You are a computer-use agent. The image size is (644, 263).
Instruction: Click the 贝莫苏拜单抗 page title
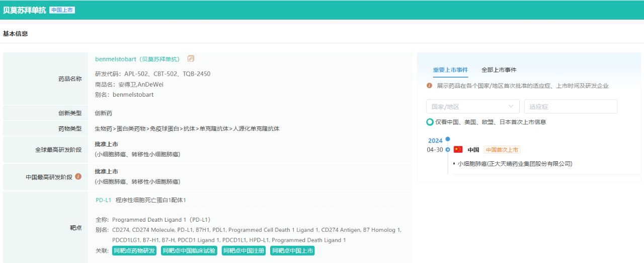25,10
